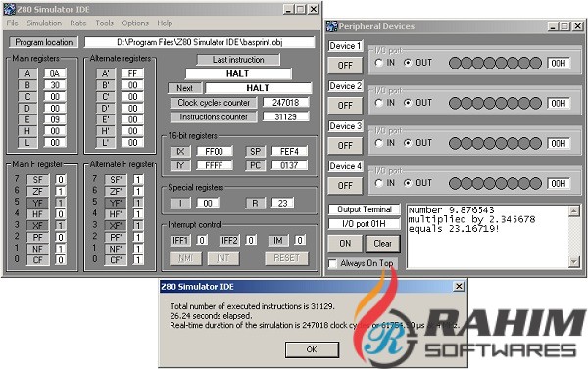This screenshot has width=588, height=369.
Task: Click the SP register button
Action: pyautogui.click(x=255, y=151)
